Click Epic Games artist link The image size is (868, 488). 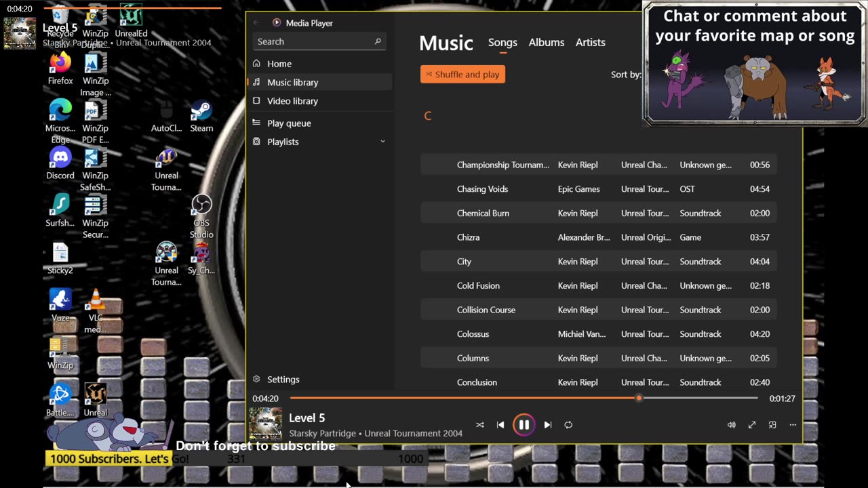pyautogui.click(x=578, y=189)
